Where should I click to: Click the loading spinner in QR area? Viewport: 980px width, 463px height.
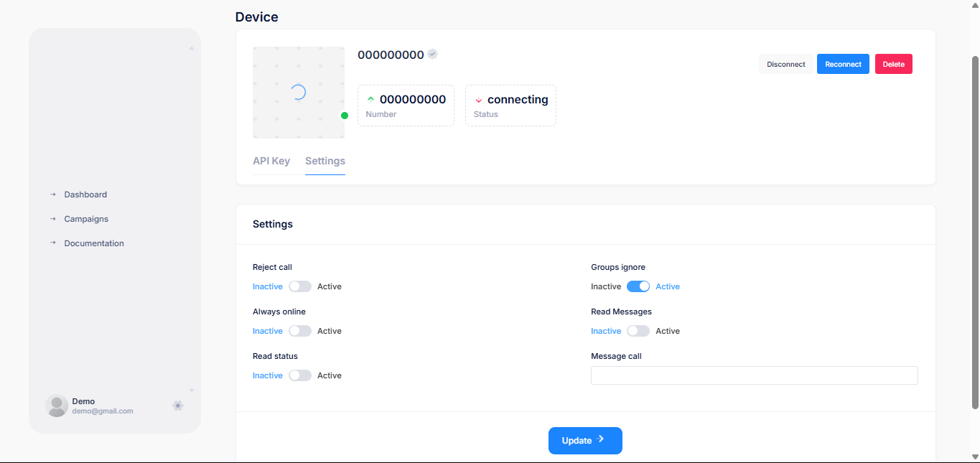(299, 92)
